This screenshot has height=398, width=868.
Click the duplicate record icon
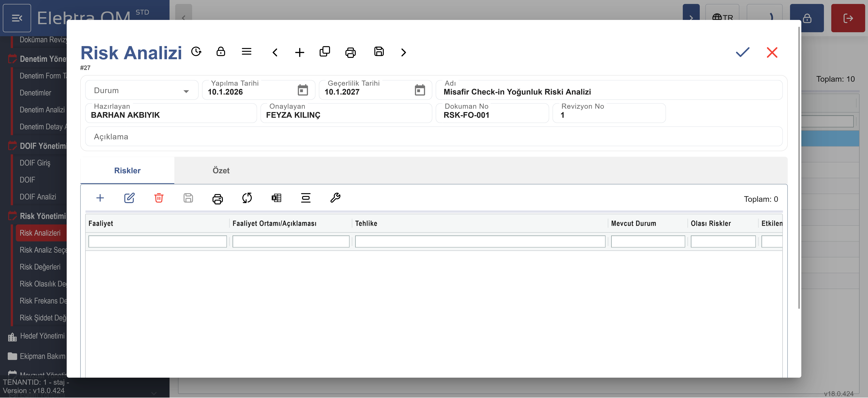(325, 52)
